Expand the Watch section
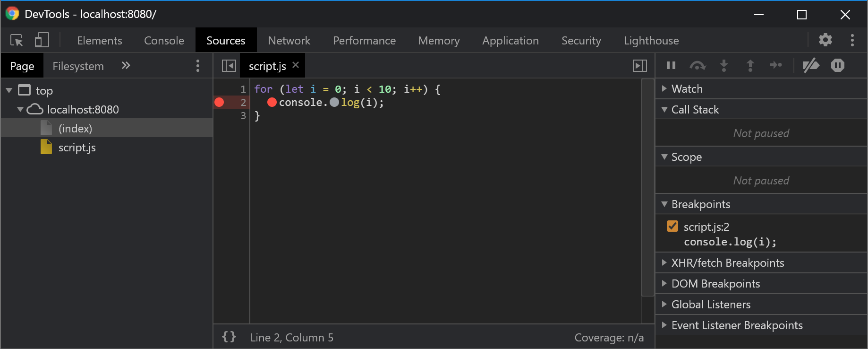Viewport: 868px width, 349px height. [x=687, y=89]
